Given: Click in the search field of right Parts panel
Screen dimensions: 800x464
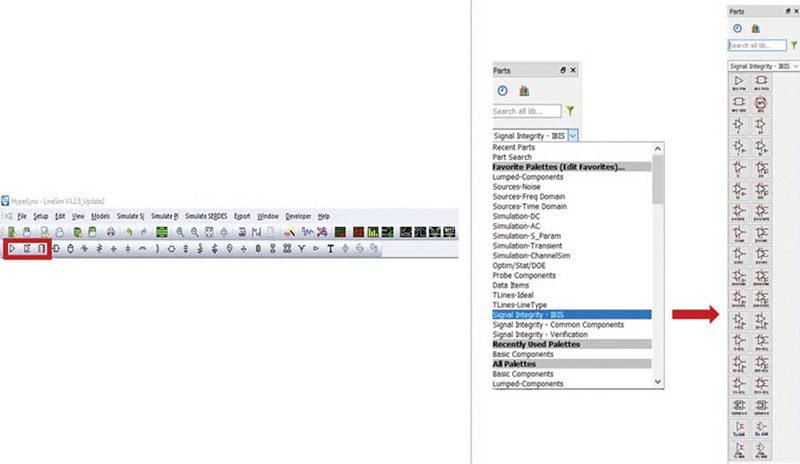Looking at the screenshot, I should pos(757,45).
